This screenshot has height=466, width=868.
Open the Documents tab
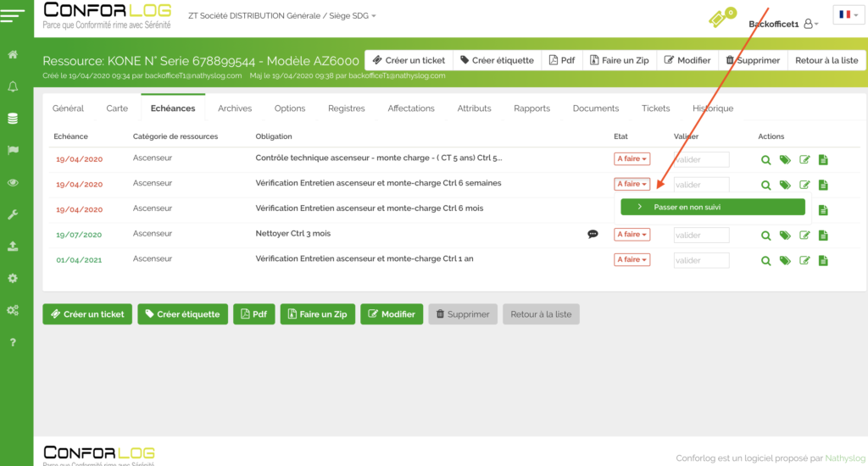[596, 108]
